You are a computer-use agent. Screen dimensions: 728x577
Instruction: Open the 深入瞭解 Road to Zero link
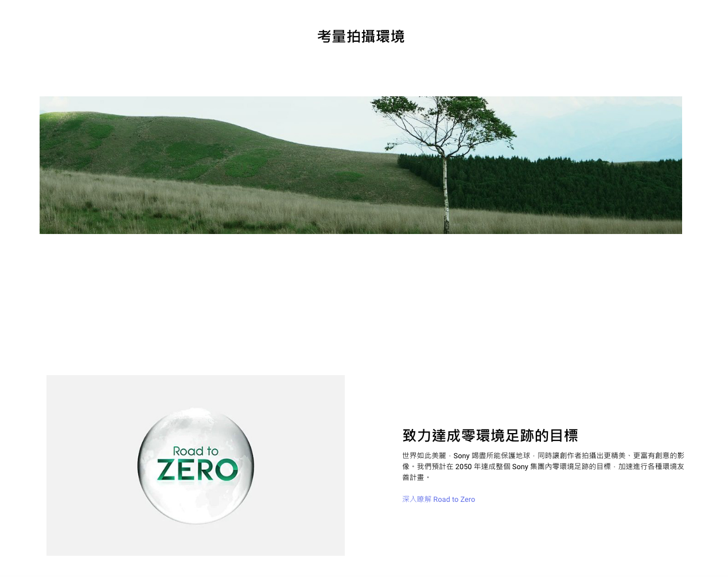point(438,500)
